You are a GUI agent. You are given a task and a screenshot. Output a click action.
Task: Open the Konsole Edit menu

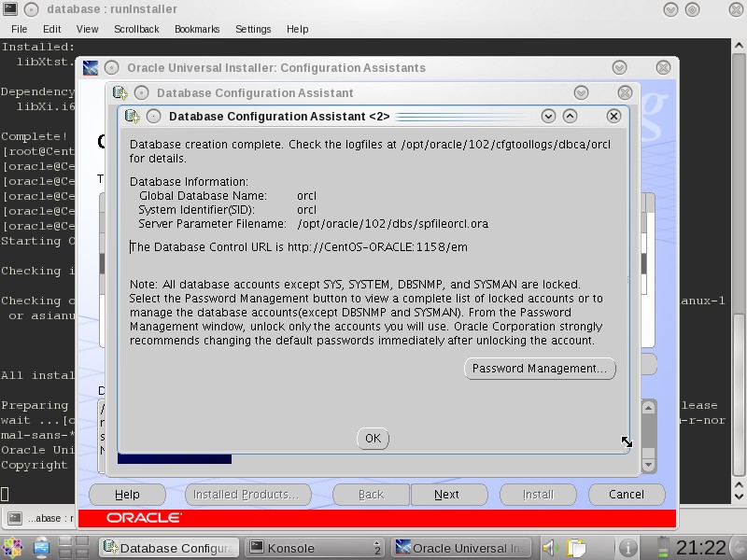click(51, 29)
